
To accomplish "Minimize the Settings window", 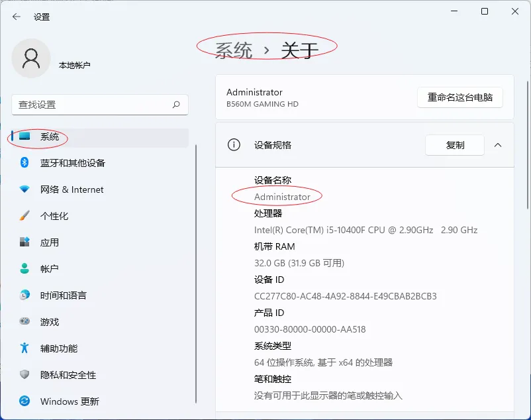I will pyautogui.click(x=454, y=11).
